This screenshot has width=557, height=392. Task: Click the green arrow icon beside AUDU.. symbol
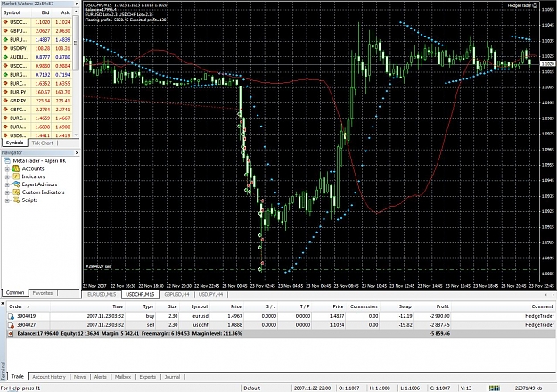(x=5, y=57)
